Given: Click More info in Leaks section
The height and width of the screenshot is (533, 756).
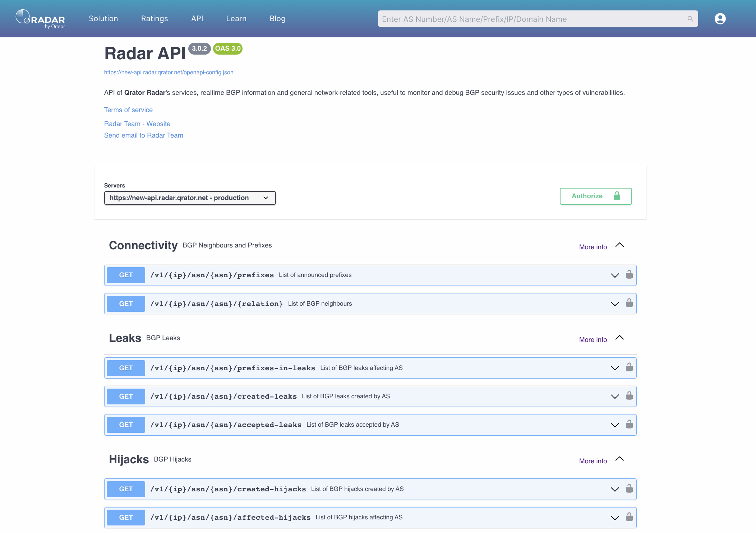Looking at the screenshot, I should coord(593,340).
